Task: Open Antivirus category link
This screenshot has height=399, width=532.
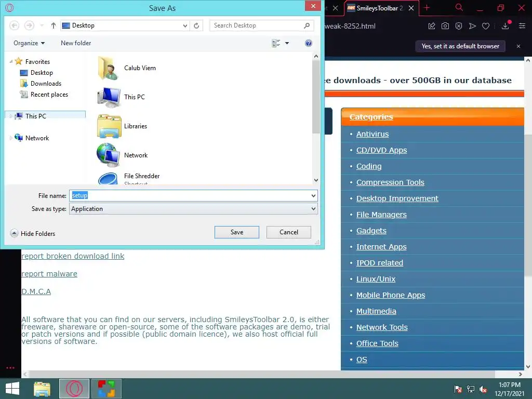Action: pyautogui.click(x=372, y=134)
